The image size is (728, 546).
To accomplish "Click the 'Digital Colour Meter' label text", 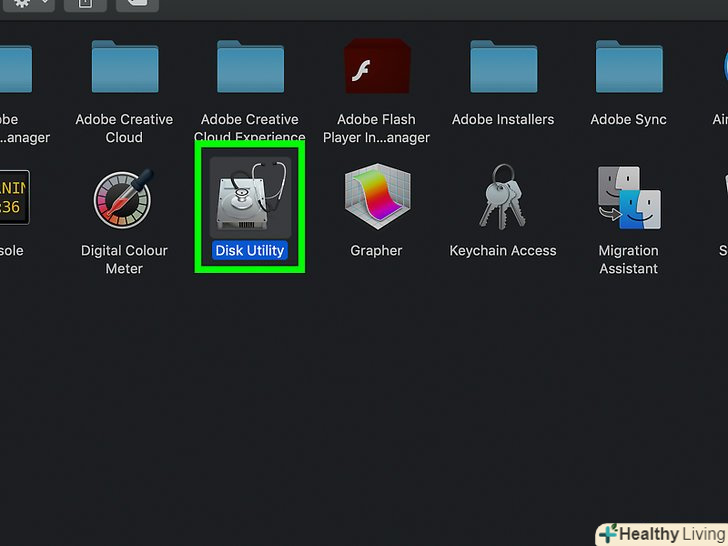I will pos(124,260).
